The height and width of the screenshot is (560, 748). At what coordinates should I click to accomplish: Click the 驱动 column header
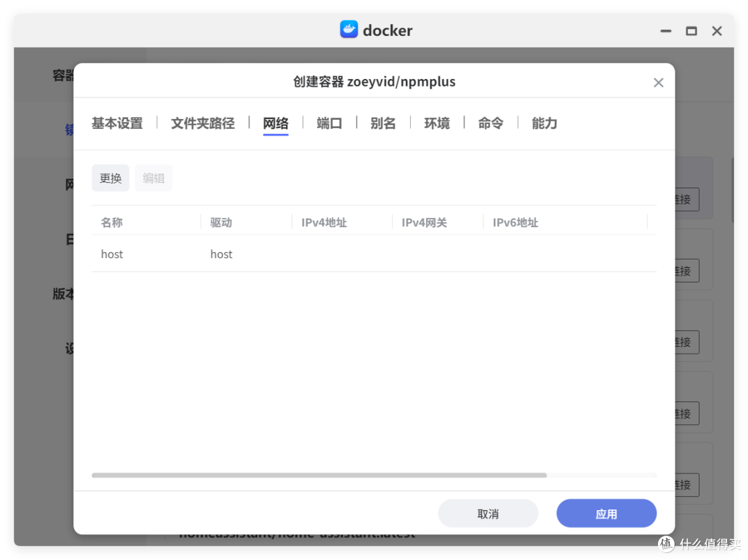[221, 223]
